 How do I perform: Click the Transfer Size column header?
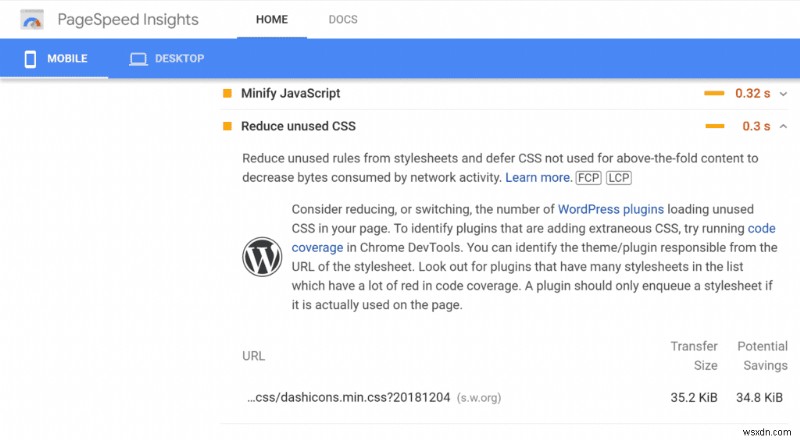(694, 356)
